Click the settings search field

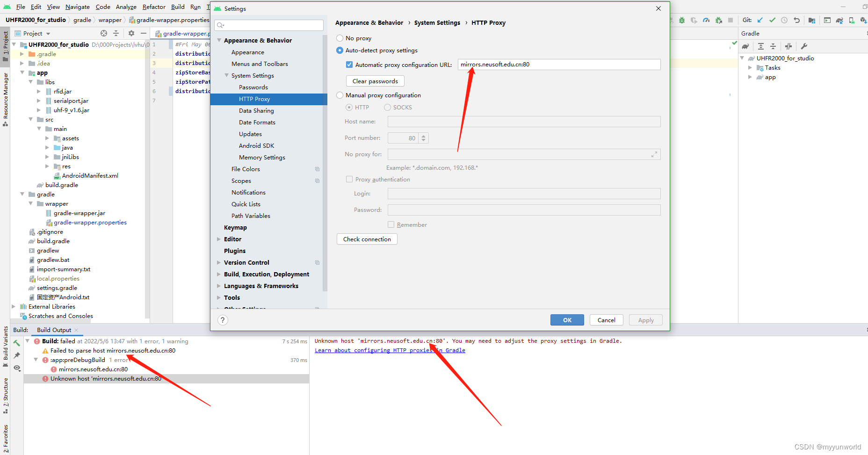269,25
